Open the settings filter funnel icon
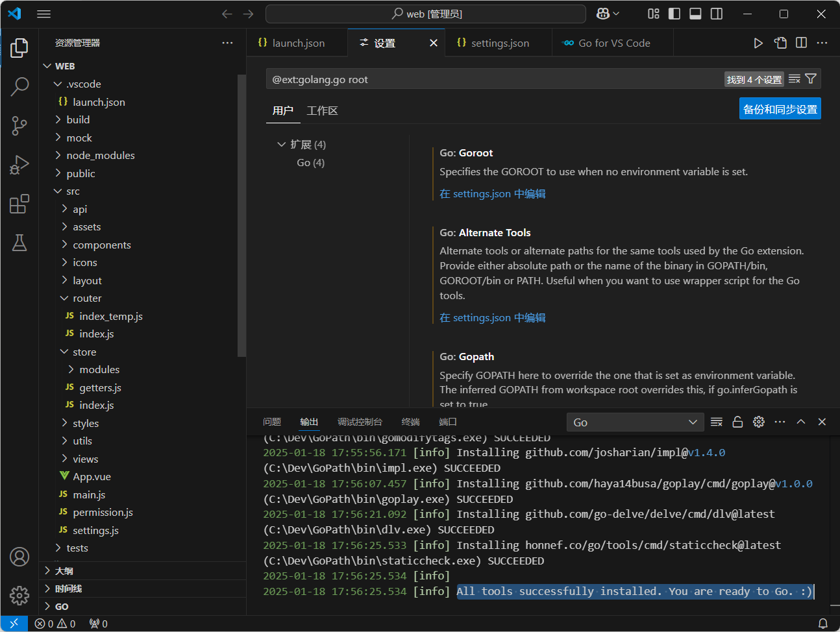Screen dimensions: 840x632 pyautogui.click(x=811, y=79)
